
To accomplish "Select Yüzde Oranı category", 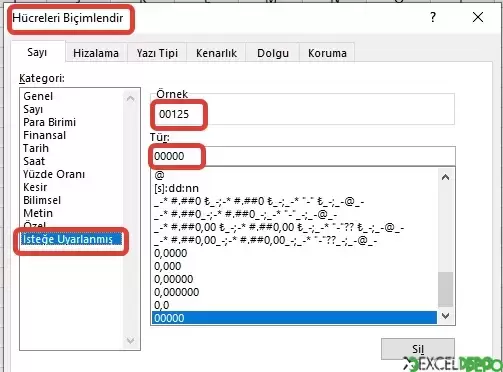I will tap(54, 174).
